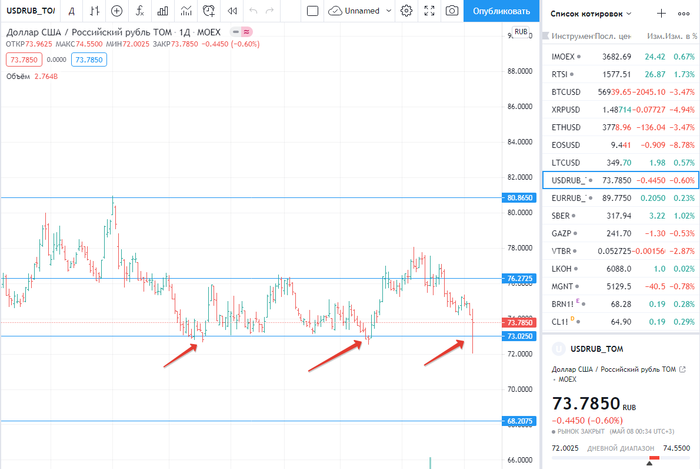Click the blue 73.7850 buy price box
Viewport: 700px width, 469px height.
pos(89,60)
